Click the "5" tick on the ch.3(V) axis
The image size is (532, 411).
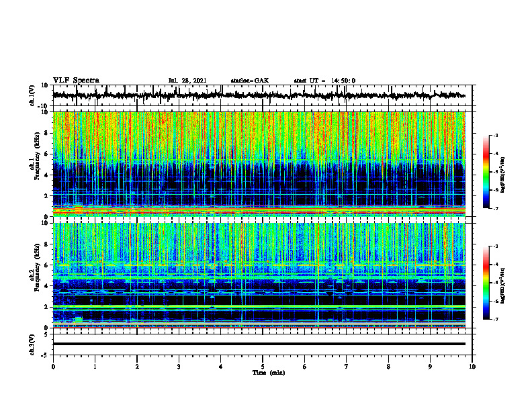pyautogui.click(x=47, y=334)
